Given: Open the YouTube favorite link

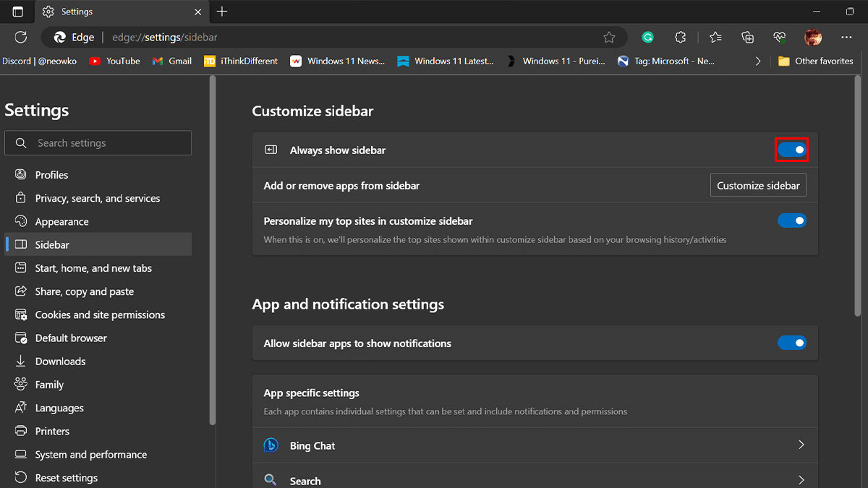Looking at the screenshot, I should [x=114, y=61].
